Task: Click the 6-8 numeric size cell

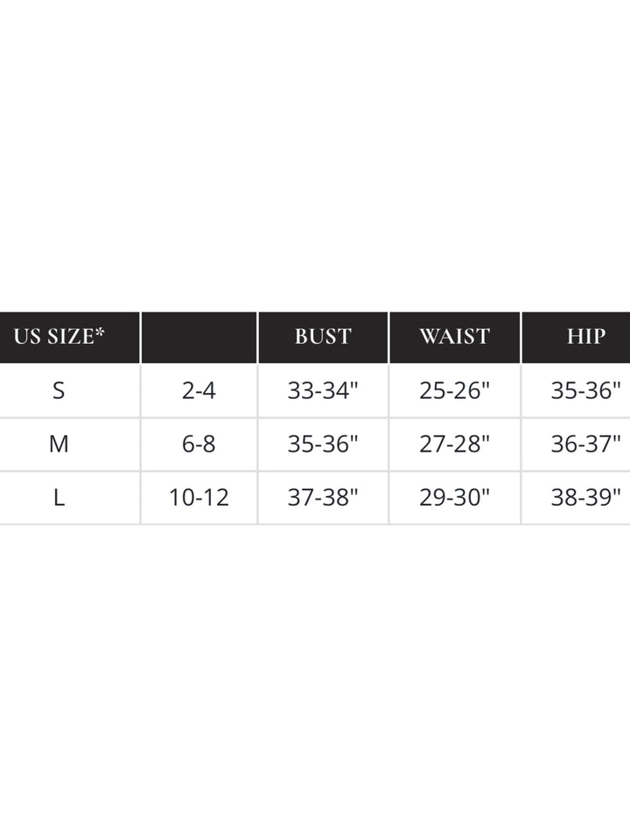Action: coord(199,444)
